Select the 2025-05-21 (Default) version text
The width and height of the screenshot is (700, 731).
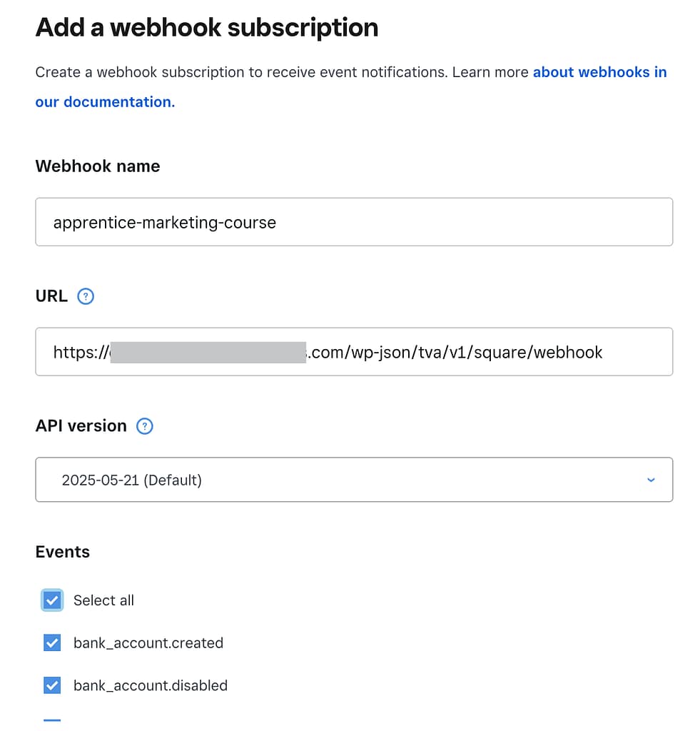132,480
